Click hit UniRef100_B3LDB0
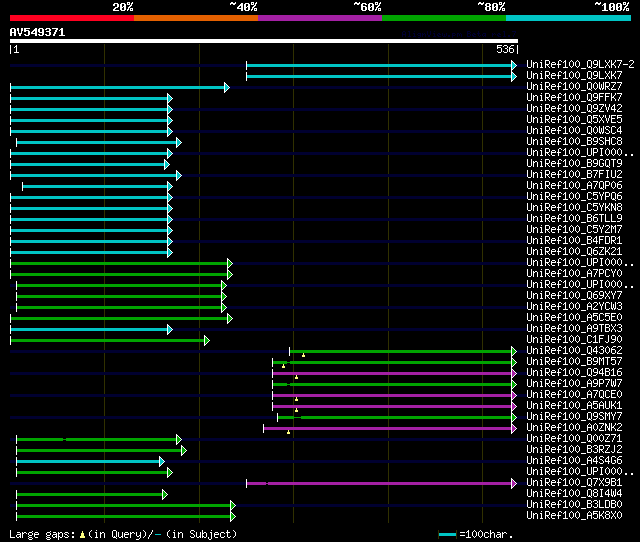Screen dimensions: 640x542 pos(574,505)
